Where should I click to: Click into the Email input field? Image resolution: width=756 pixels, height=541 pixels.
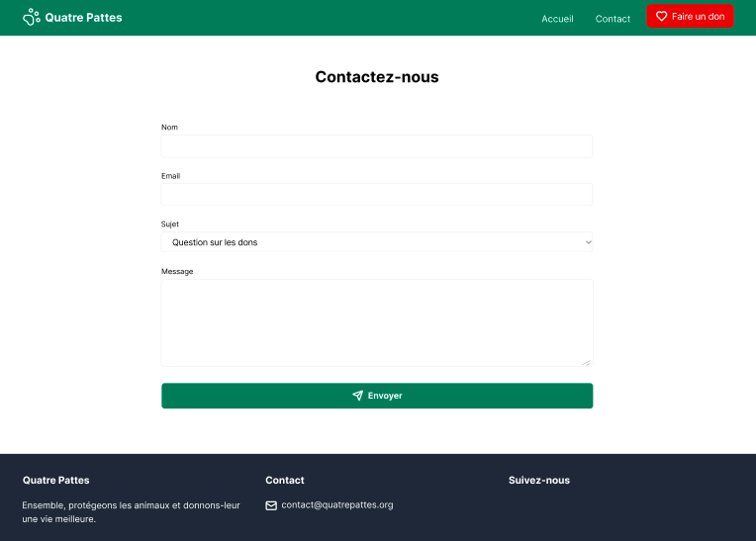coord(376,195)
